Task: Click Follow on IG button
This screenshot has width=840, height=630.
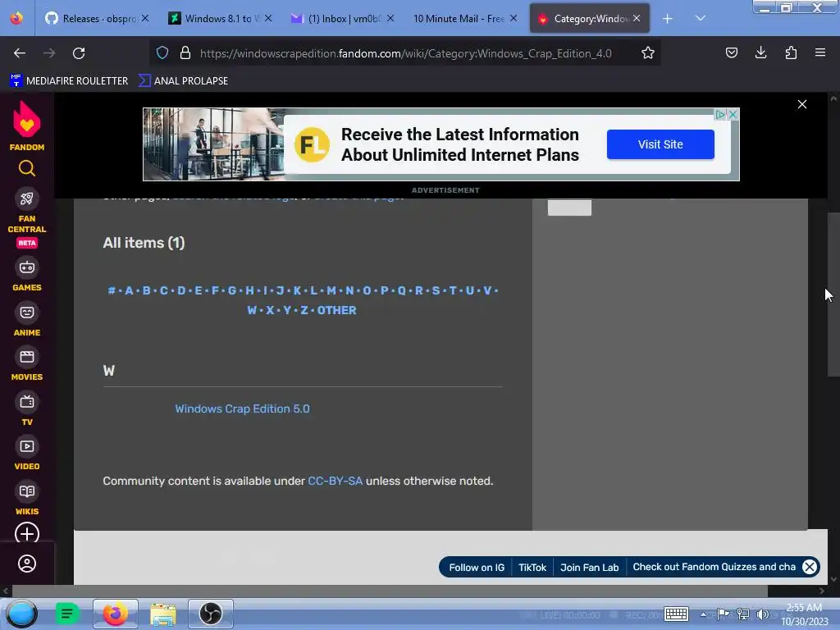Action: click(477, 568)
